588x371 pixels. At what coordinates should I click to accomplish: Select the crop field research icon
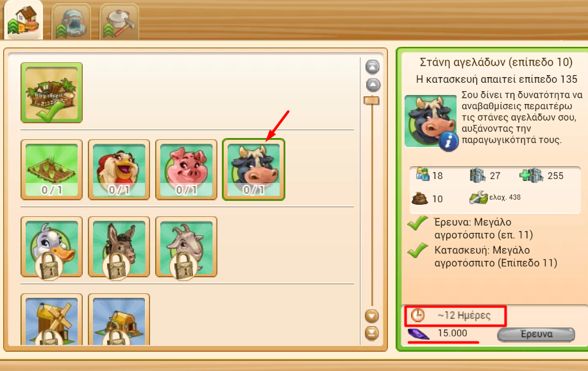(51, 169)
